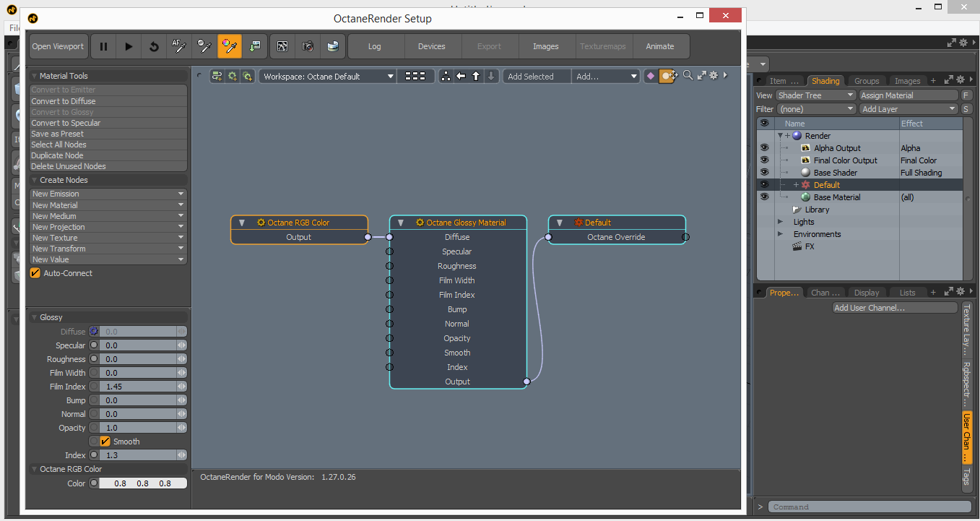The width and height of the screenshot is (980, 521).
Task: Click the first node-add icon left of Workspace
Action: (x=217, y=76)
